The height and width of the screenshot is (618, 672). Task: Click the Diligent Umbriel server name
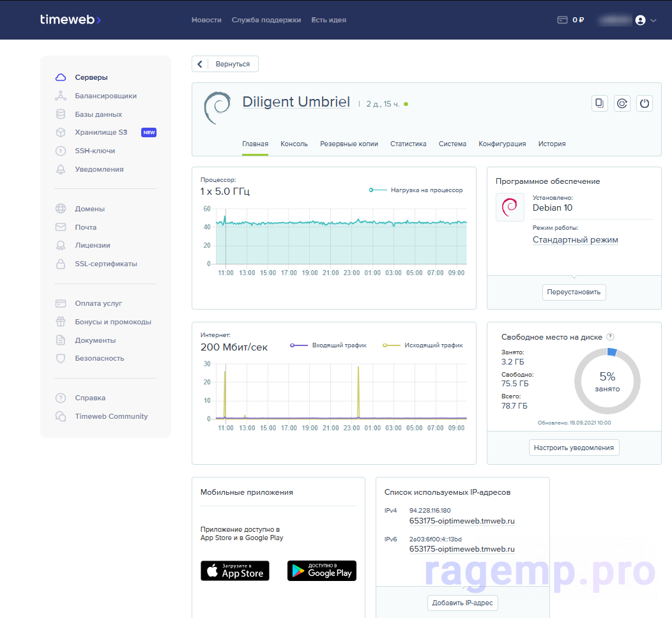(x=296, y=102)
